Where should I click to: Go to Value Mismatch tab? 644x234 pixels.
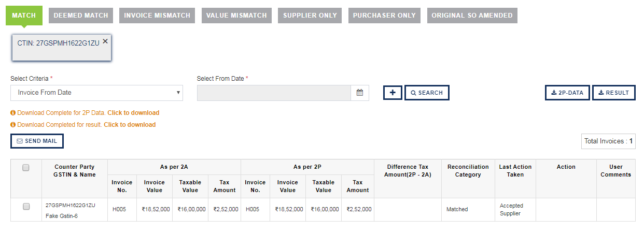tap(236, 16)
